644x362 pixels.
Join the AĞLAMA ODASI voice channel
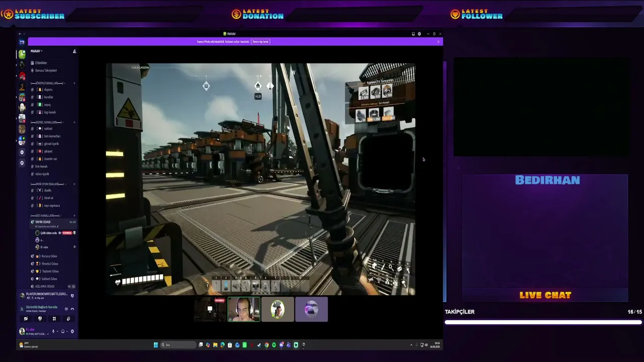pyautogui.click(x=52, y=287)
